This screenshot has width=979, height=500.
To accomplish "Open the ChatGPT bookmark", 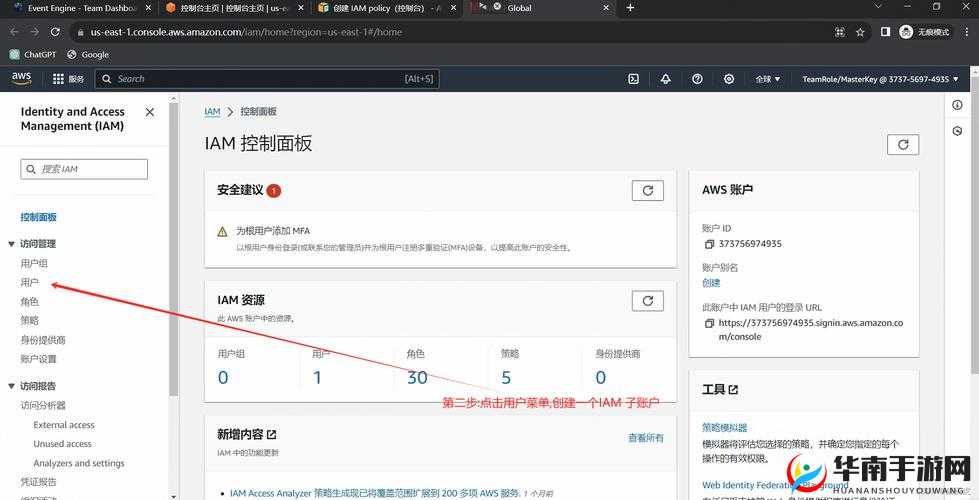I will (x=33, y=55).
